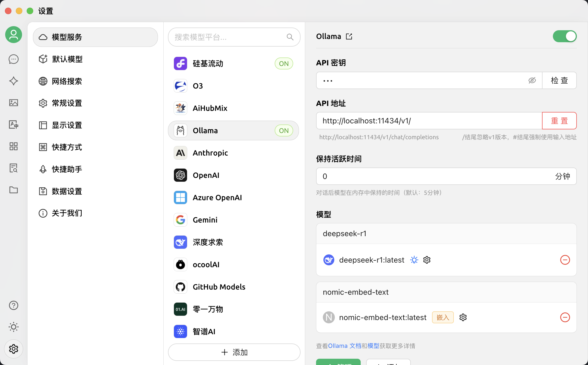Select the Ollama provider row
The image size is (588, 365).
pyautogui.click(x=234, y=130)
